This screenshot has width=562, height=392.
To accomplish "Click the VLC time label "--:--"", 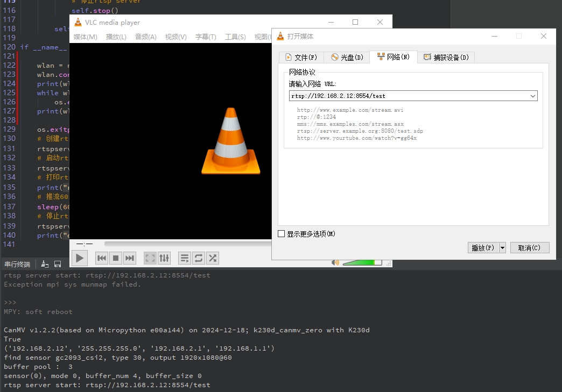I will click(x=85, y=244).
